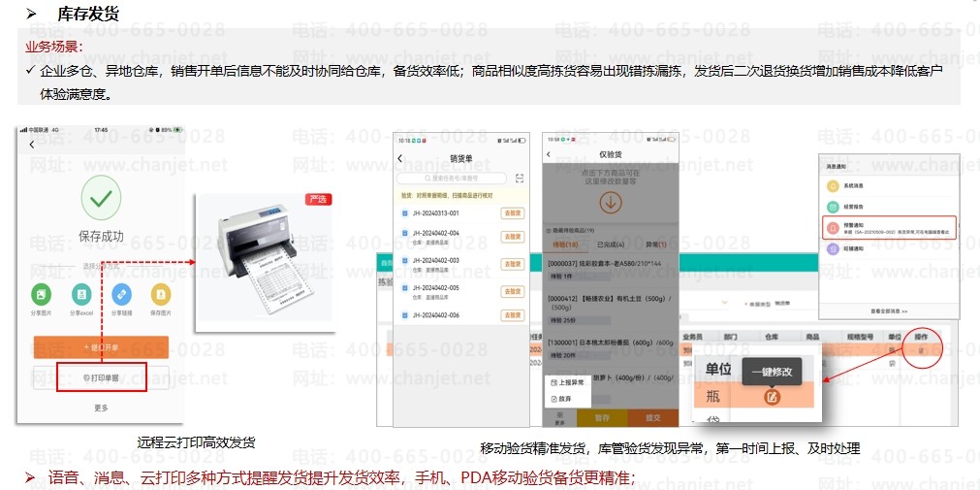Tap back arrow on 保存成功 screen
This screenshot has width=980, height=490.
32,145
